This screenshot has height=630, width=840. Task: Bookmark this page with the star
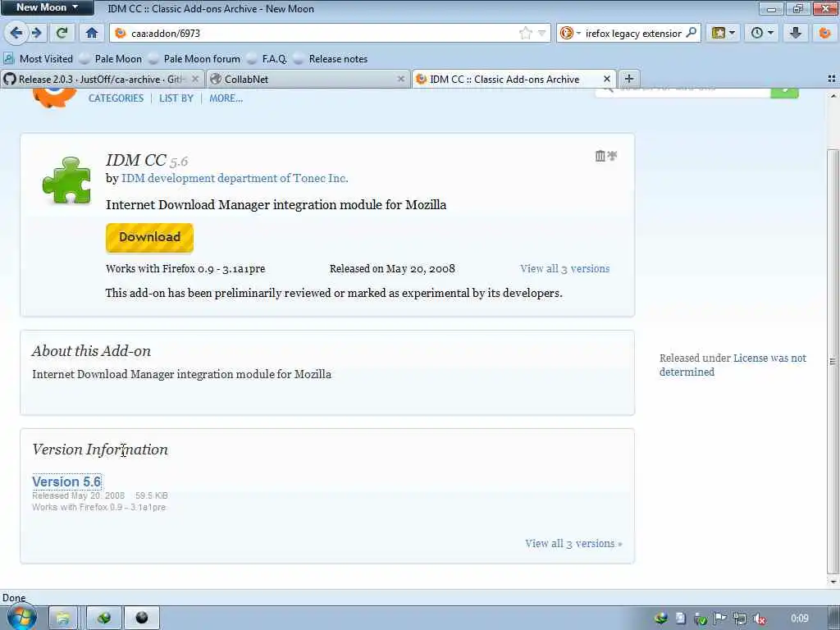[526, 33]
